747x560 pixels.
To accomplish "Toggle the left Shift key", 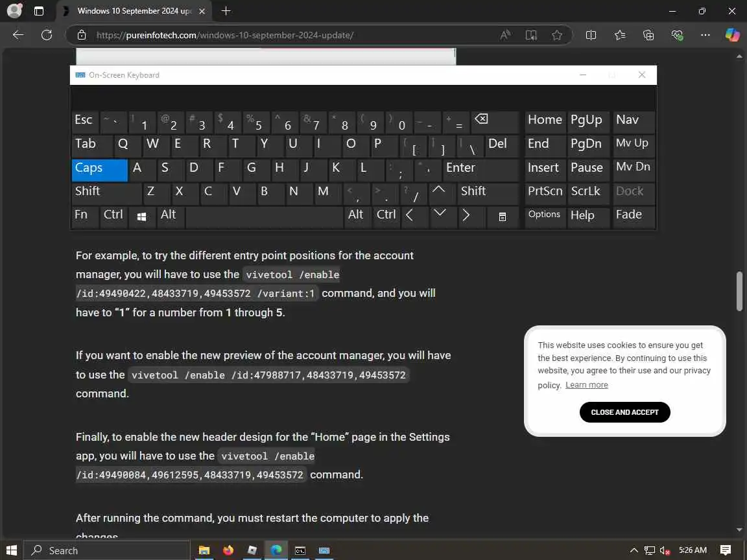I will tap(107, 193).
